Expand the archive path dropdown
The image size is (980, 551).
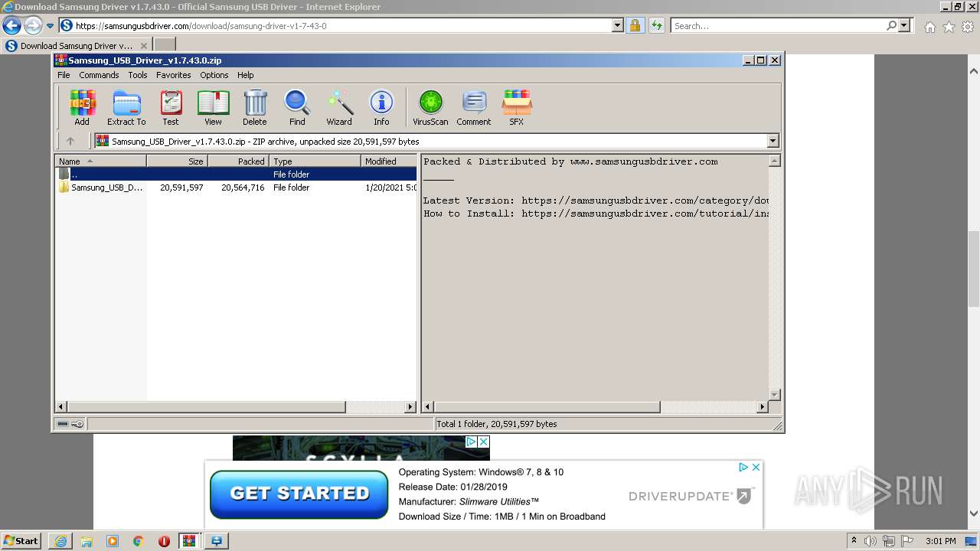click(773, 141)
